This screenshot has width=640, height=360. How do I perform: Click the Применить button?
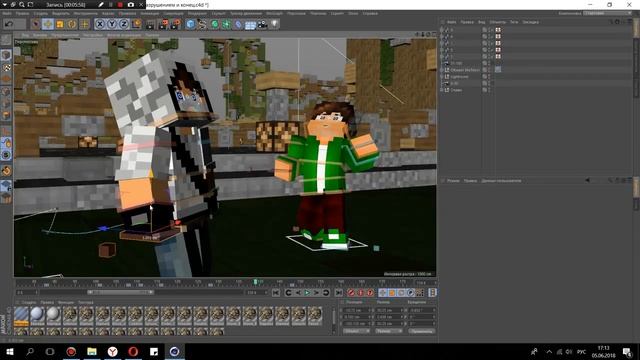tap(421, 331)
